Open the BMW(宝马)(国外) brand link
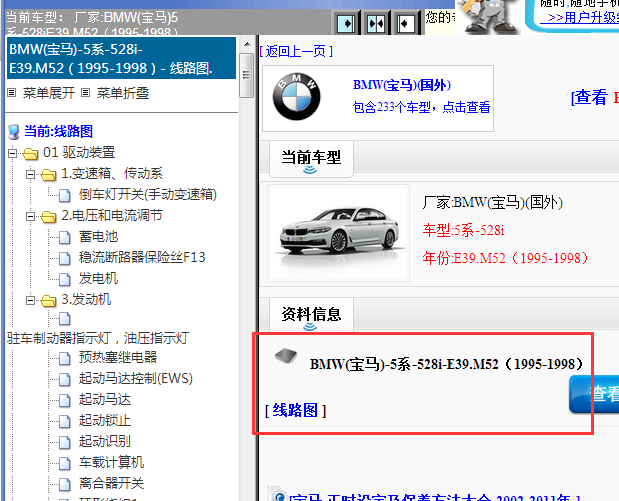619x501 pixels. click(401, 85)
